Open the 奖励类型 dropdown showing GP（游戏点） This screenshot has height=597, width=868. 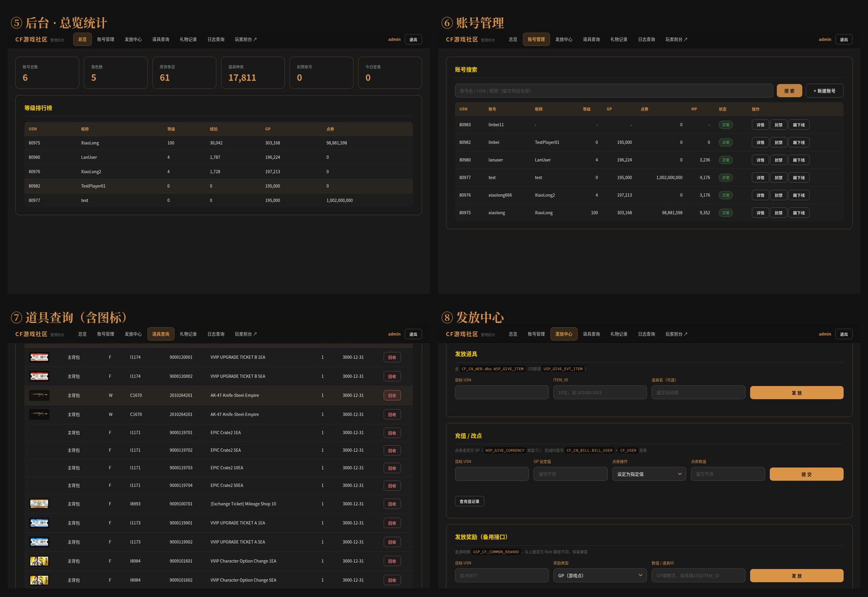600,575
